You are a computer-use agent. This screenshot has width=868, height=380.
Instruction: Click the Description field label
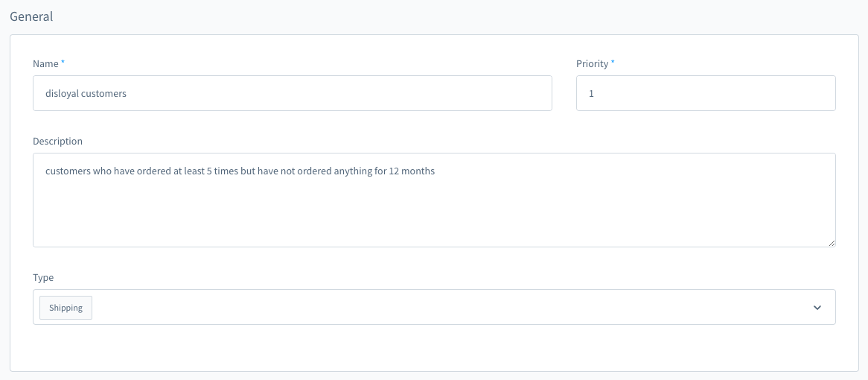coord(57,142)
